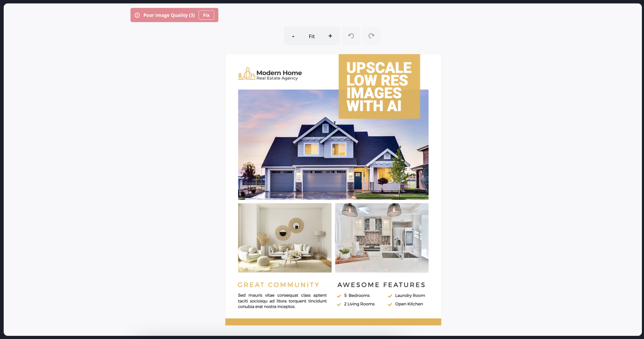Select the checkmark icon beside 5 Bedrooms
Image resolution: width=644 pixels, height=339 pixels.
339,296
